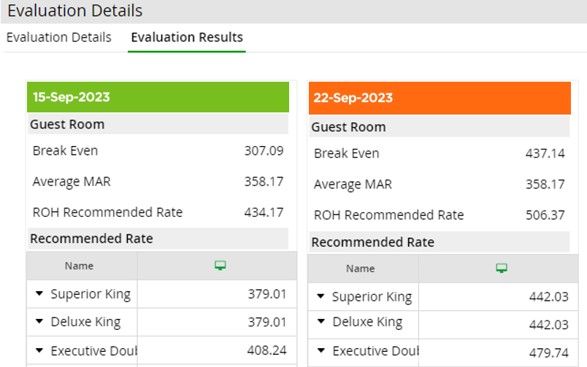Select Superior King rate 379.01 cell
The image size is (587, 367).
[x=217, y=294]
